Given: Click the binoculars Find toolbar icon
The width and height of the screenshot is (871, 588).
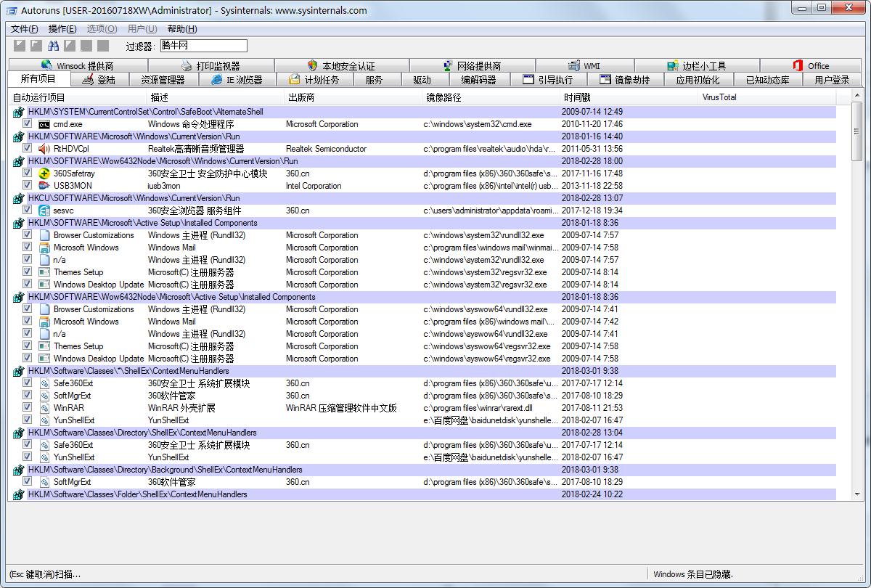Looking at the screenshot, I should tap(53, 46).
